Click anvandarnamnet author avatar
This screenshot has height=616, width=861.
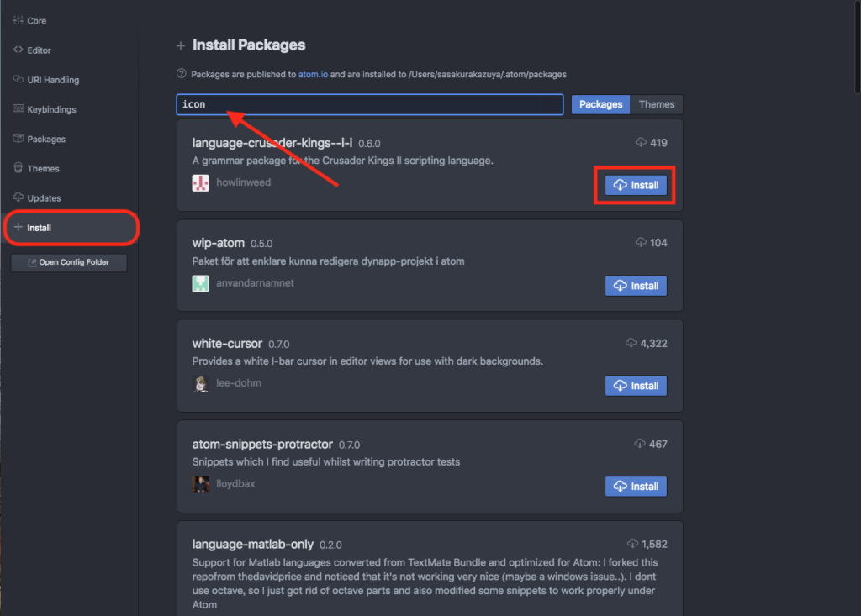tap(200, 283)
